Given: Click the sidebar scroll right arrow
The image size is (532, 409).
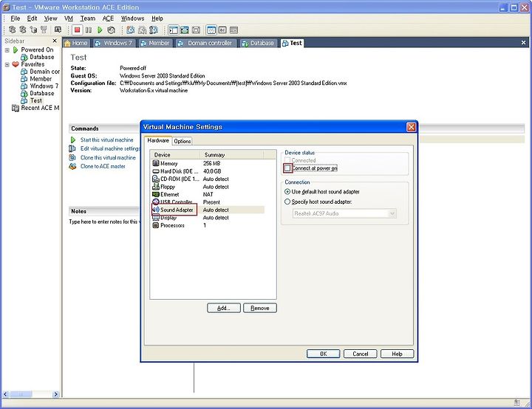Looking at the screenshot, I should click(56, 394).
